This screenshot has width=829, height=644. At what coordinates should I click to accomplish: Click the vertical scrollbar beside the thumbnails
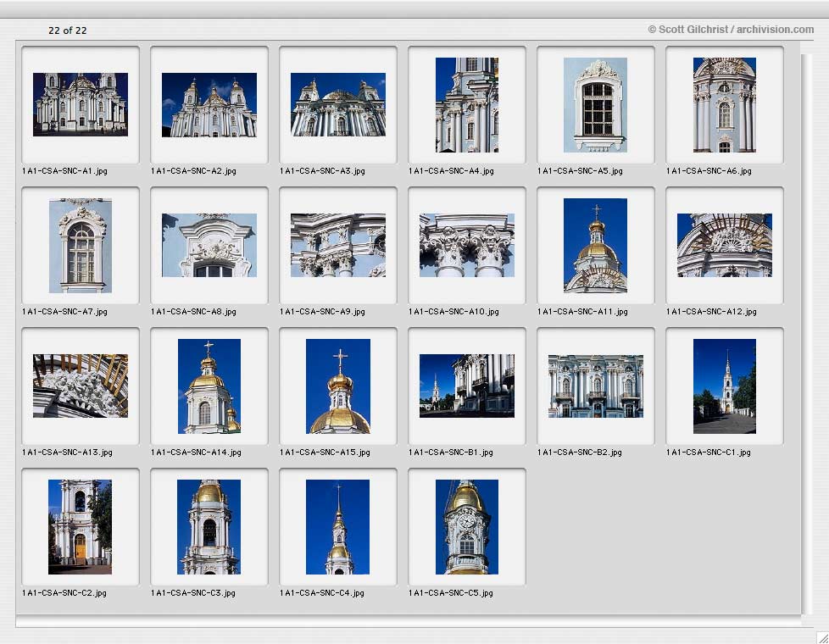click(x=806, y=333)
